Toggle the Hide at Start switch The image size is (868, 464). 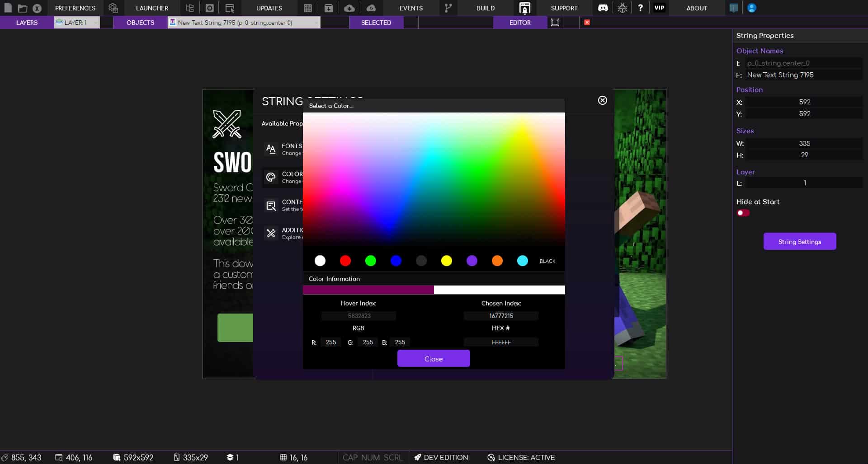coord(743,212)
